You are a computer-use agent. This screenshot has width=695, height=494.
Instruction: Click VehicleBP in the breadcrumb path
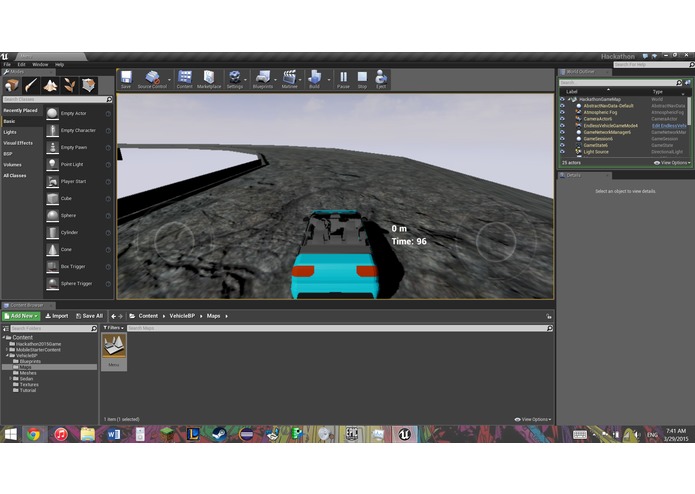click(x=182, y=316)
